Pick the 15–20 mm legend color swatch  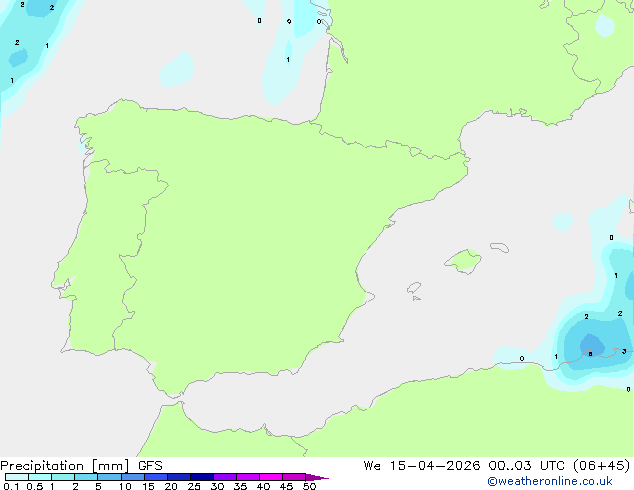pyautogui.click(x=156, y=477)
